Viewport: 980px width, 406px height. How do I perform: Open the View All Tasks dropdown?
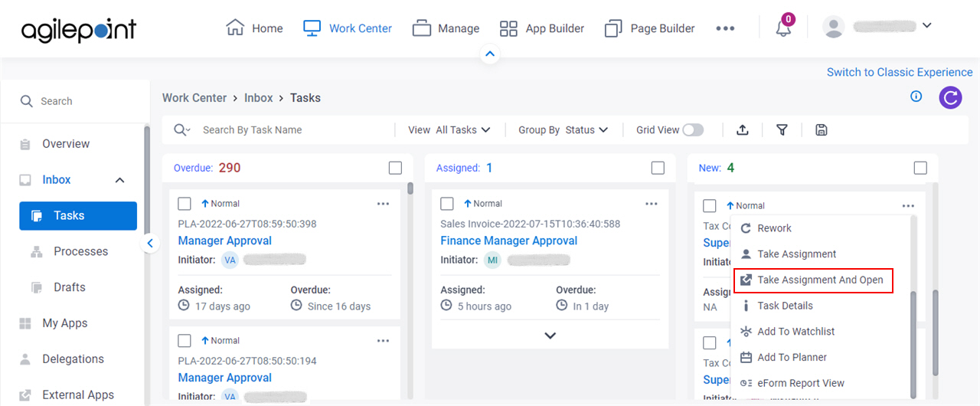pyautogui.click(x=449, y=130)
